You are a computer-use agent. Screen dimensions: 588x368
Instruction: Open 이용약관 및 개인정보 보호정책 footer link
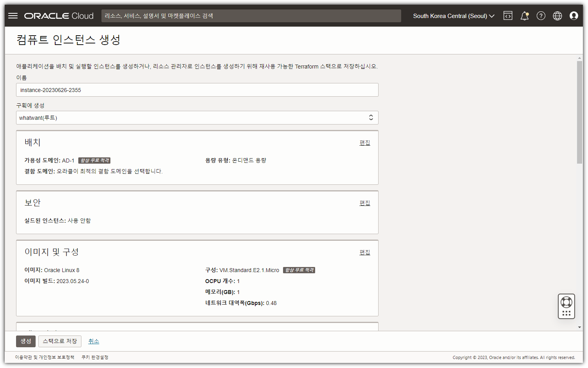tap(45, 357)
